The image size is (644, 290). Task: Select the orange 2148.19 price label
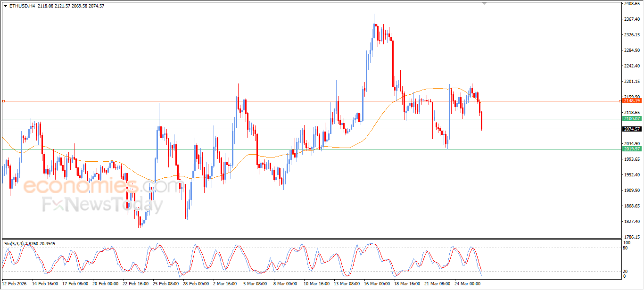click(631, 101)
